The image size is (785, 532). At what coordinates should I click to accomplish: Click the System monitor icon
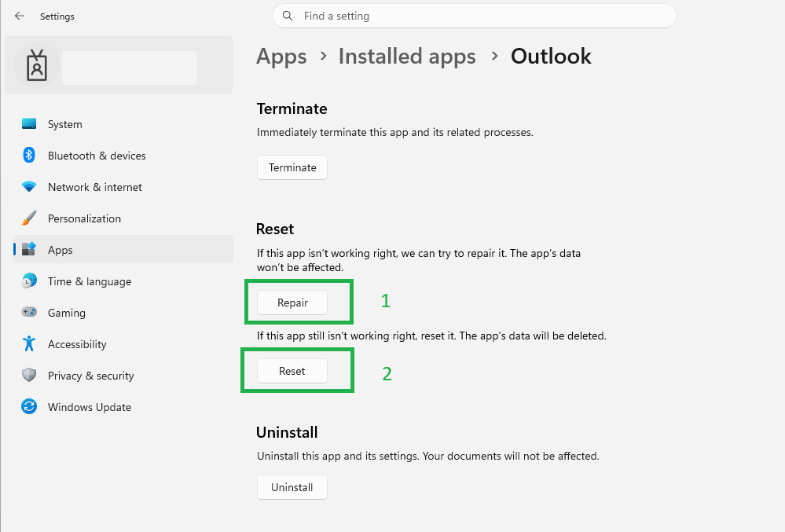point(29,124)
